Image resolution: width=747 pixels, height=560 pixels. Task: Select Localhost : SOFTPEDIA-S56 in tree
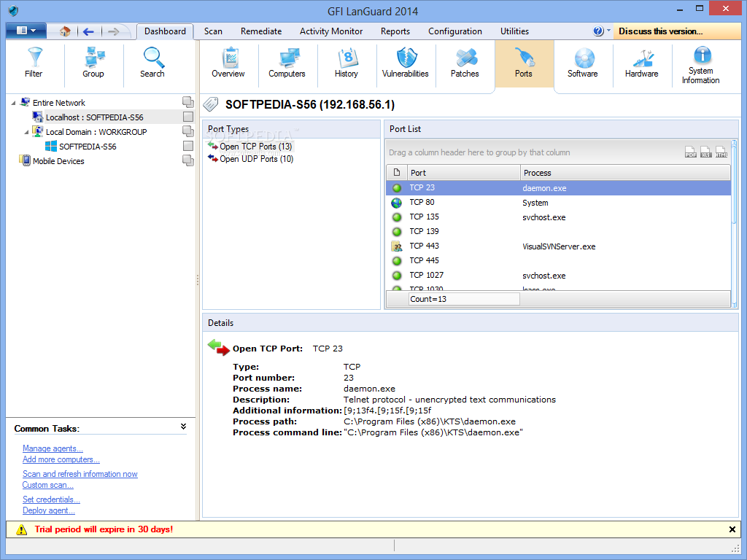[94, 117]
